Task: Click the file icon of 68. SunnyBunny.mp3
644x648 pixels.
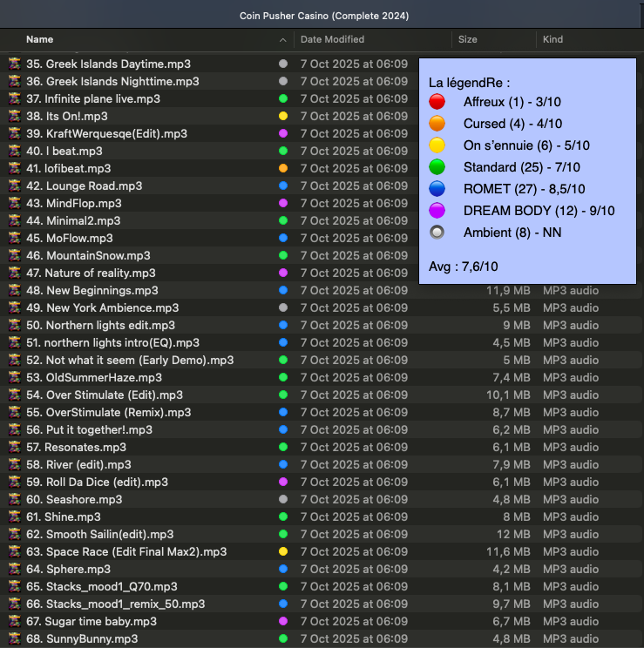Action: 15,639
